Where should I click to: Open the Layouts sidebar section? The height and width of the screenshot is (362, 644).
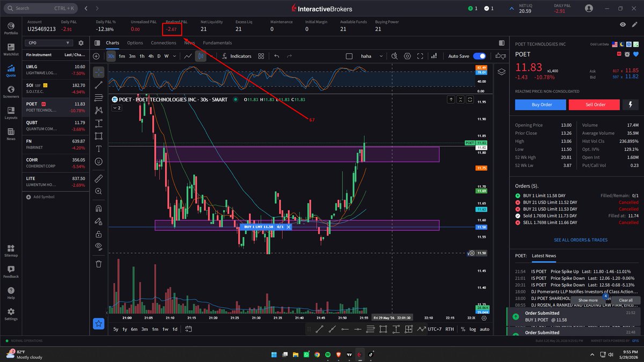[x=11, y=113]
